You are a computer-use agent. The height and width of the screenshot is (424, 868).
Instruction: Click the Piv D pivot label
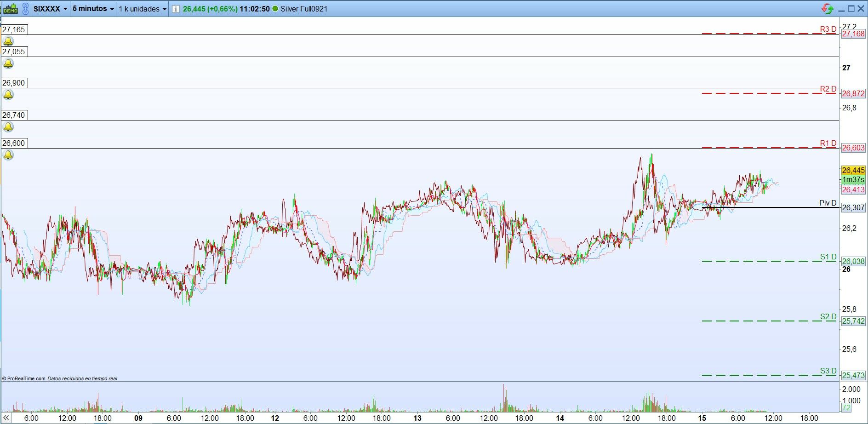828,203
